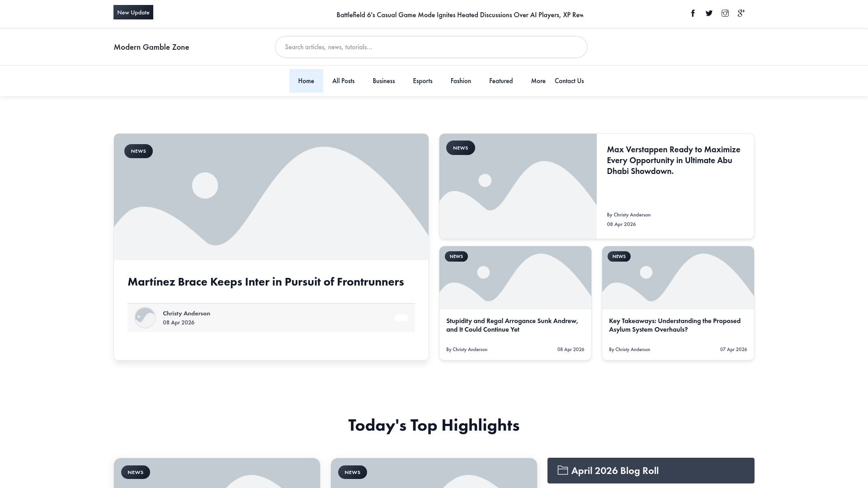The width and height of the screenshot is (868, 488).
Task: Click Christy Anderson's author avatar
Action: click(x=145, y=318)
